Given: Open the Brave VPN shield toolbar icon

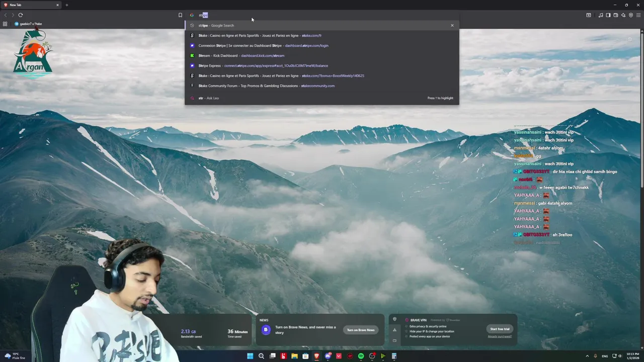Looking at the screenshot, I should tap(631, 15).
